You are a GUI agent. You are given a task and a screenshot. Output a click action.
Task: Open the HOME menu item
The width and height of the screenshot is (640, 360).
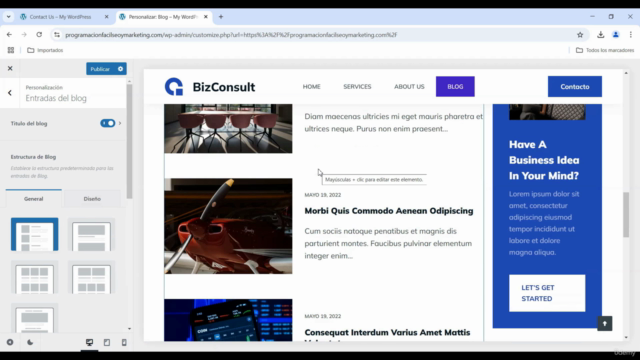311,87
